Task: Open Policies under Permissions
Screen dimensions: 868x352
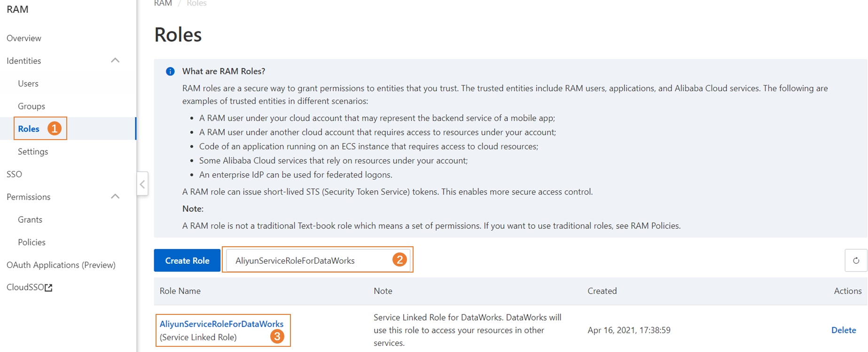Action: 31,242
